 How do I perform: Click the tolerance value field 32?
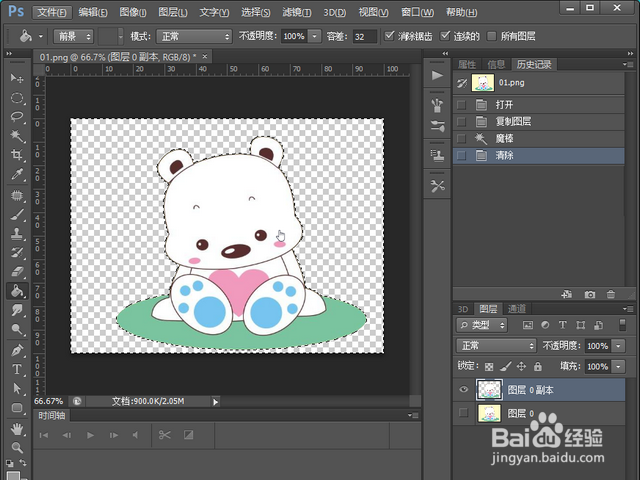[364, 36]
